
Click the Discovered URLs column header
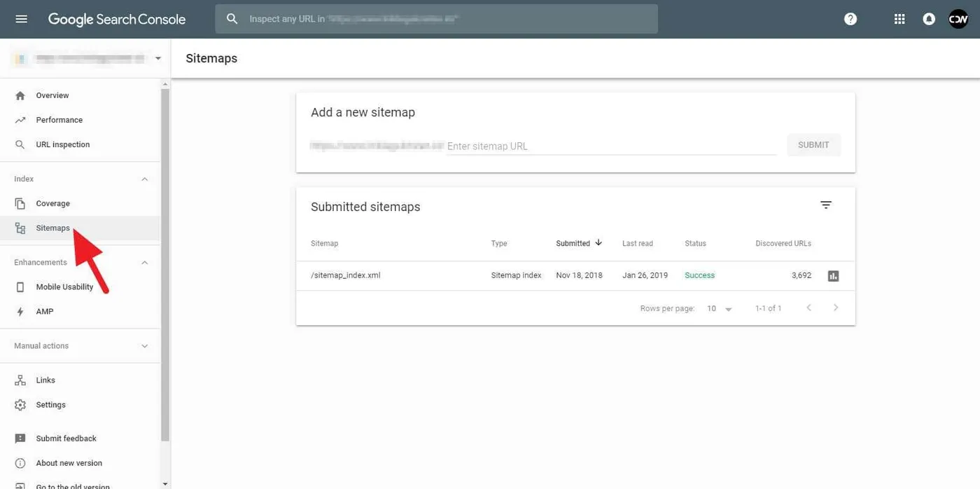pyautogui.click(x=783, y=243)
